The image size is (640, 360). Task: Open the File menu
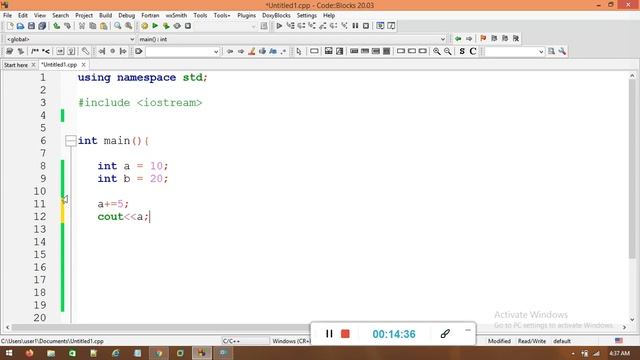tap(7, 16)
